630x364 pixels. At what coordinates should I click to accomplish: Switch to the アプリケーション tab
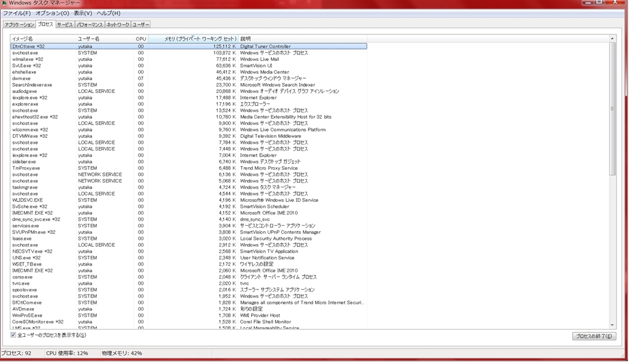click(19, 25)
